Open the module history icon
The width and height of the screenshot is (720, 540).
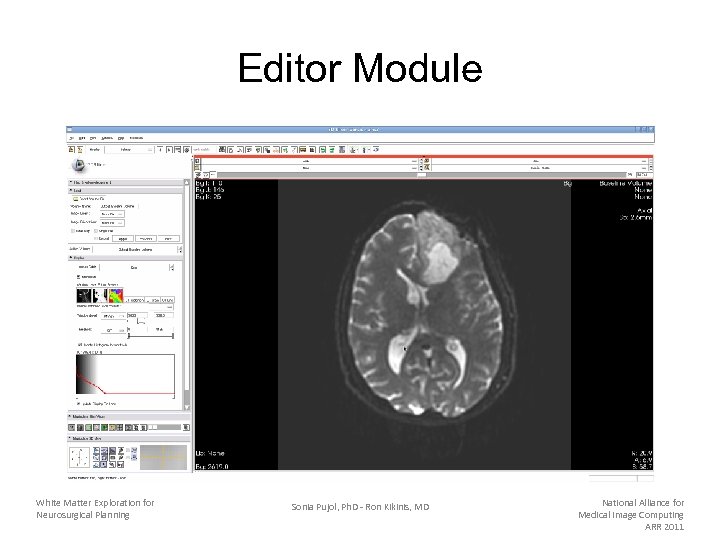178,150
